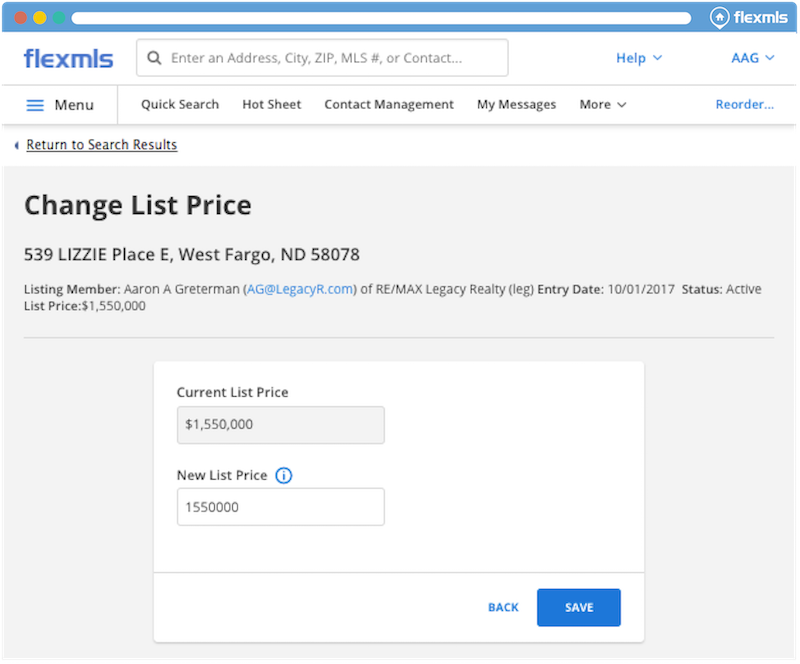Screen dimensions: 800x664
Task: Click the magnifying glass search icon
Action: pos(155,58)
